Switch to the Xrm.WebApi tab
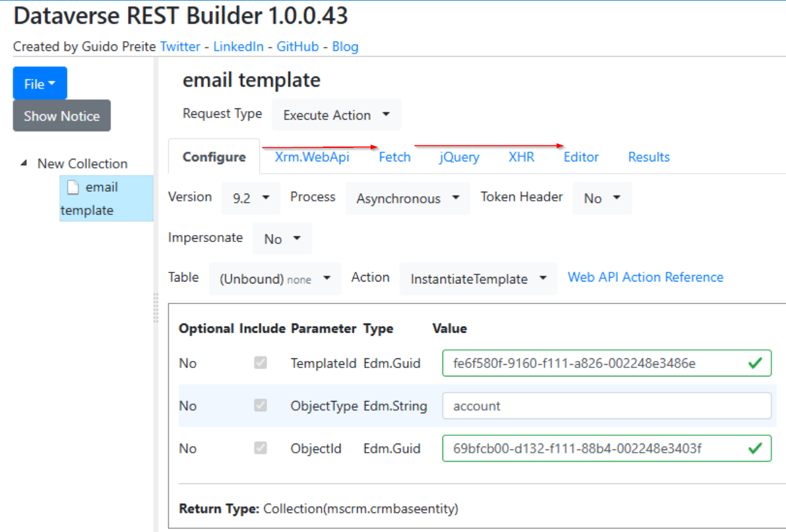Viewport: 786px width, 532px height. click(x=312, y=157)
